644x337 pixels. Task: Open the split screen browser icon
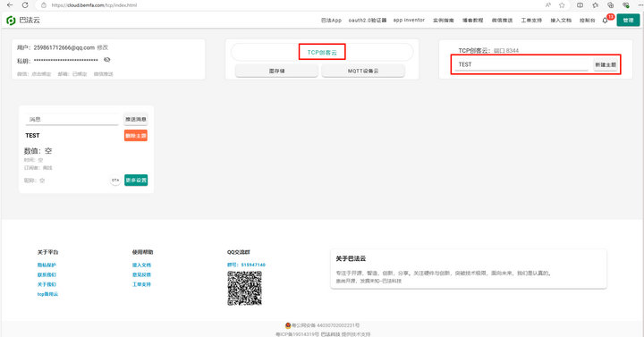[x=580, y=5]
